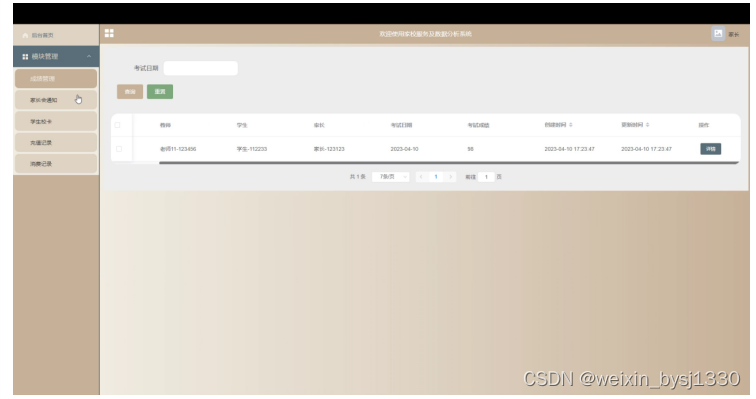Image resolution: width=756 pixels, height=399 pixels.
Task: Select page number 1 in pagination
Action: (x=436, y=177)
